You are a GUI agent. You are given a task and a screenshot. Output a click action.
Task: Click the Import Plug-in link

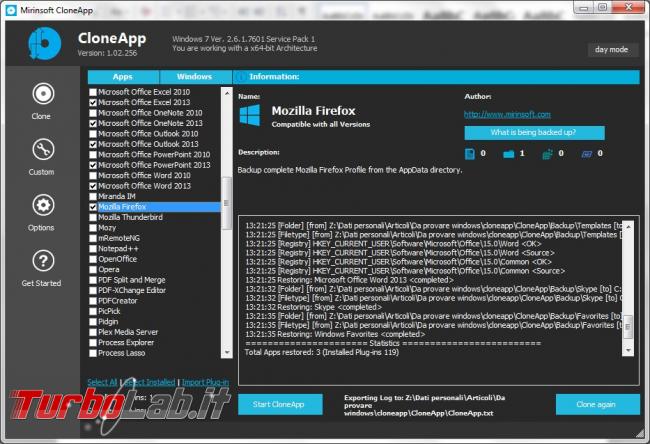click(205, 382)
